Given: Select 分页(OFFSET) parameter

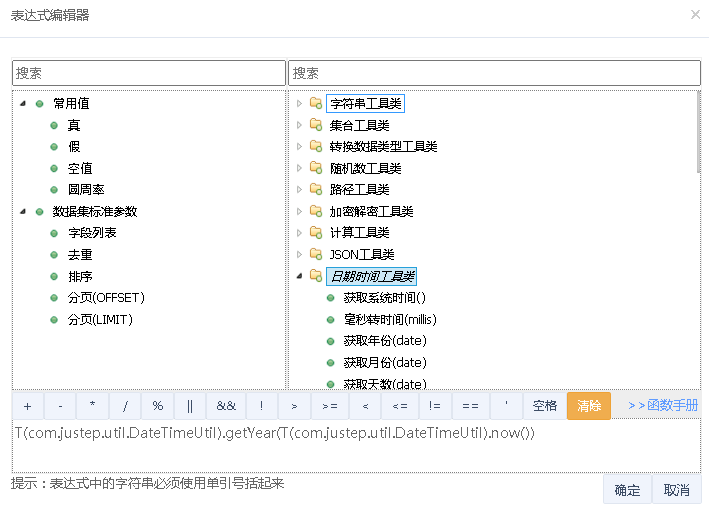Looking at the screenshot, I should 106,298.
